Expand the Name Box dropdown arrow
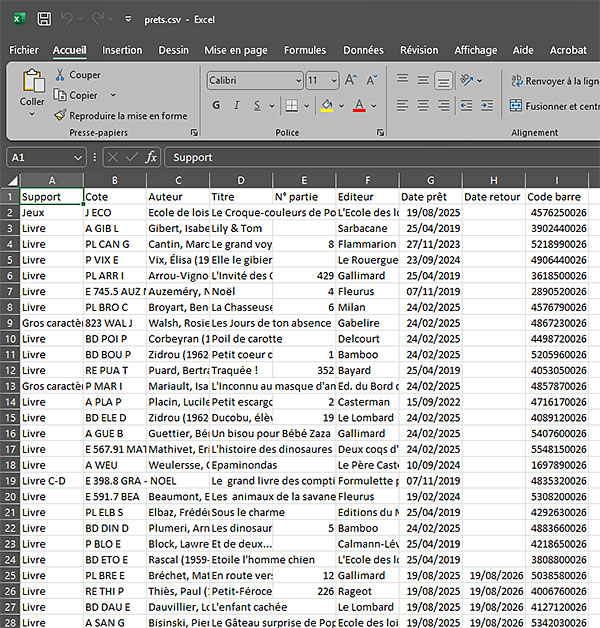This screenshot has width=600, height=628. (x=79, y=157)
